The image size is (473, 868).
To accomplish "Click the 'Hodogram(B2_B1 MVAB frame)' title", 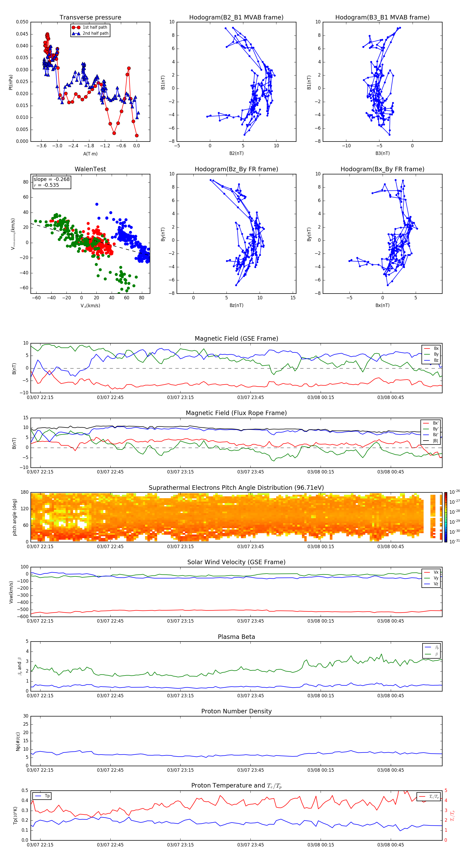I will (236, 17).
